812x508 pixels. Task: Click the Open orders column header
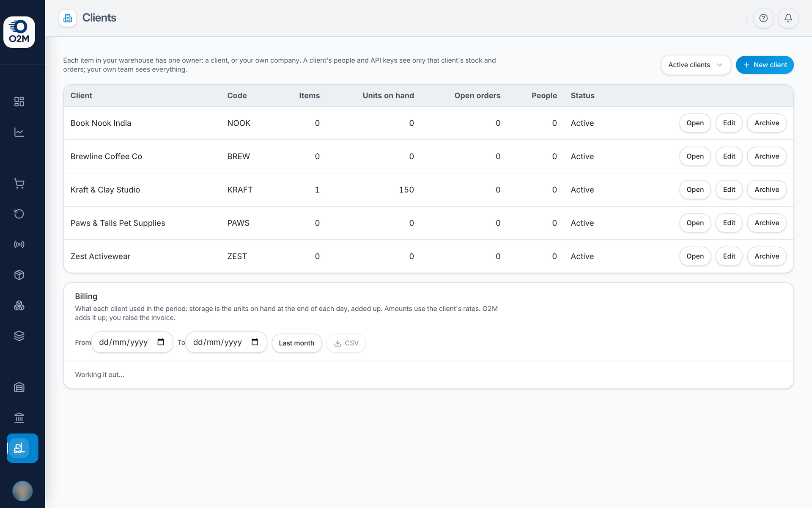coord(477,96)
